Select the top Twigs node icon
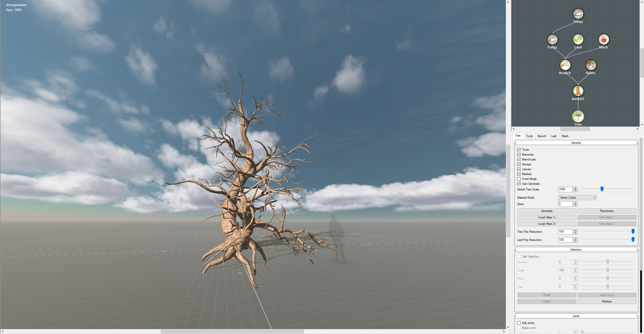Screen dimensions: 644x334 578,14
